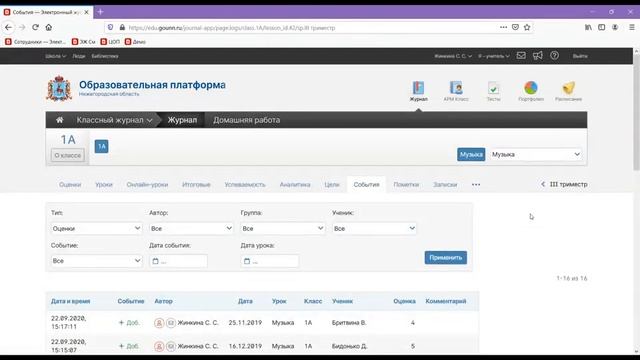Click calendar icon in Дата события field

click(x=156, y=261)
